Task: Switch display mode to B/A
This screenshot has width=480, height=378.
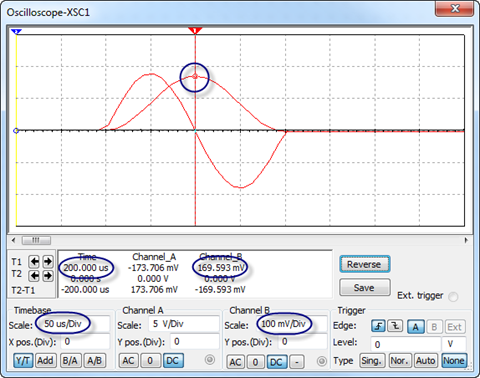Action: 70,360
